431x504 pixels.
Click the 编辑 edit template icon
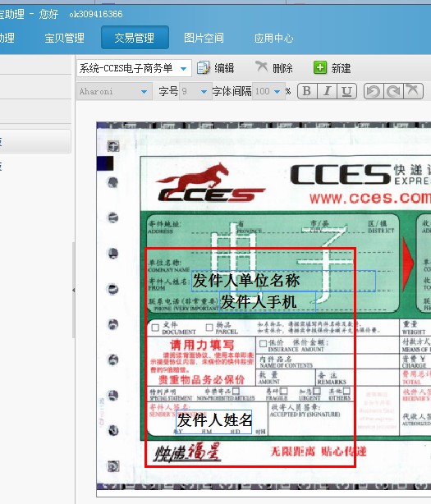click(203, 68)
